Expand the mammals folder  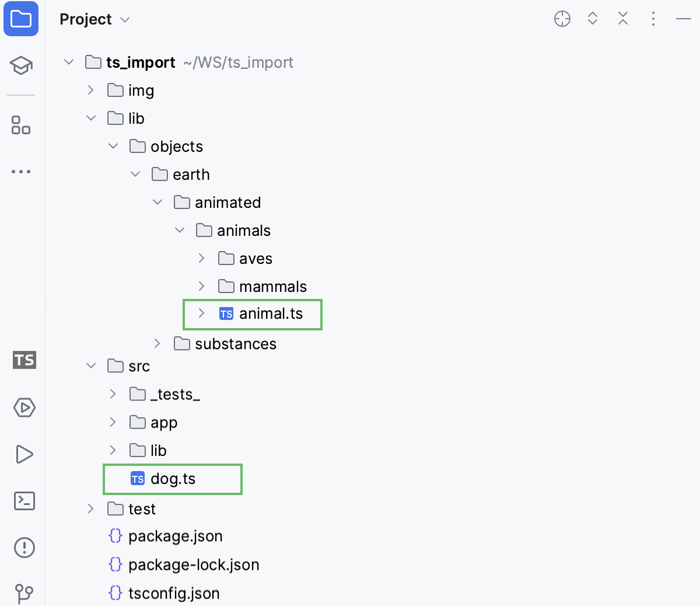(x=201, y=286)
